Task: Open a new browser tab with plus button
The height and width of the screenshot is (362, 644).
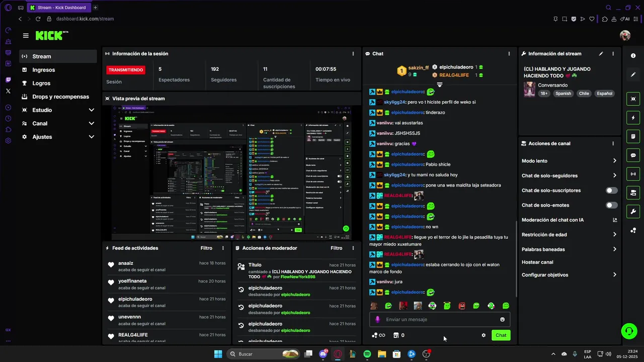Action: (95, 8)
